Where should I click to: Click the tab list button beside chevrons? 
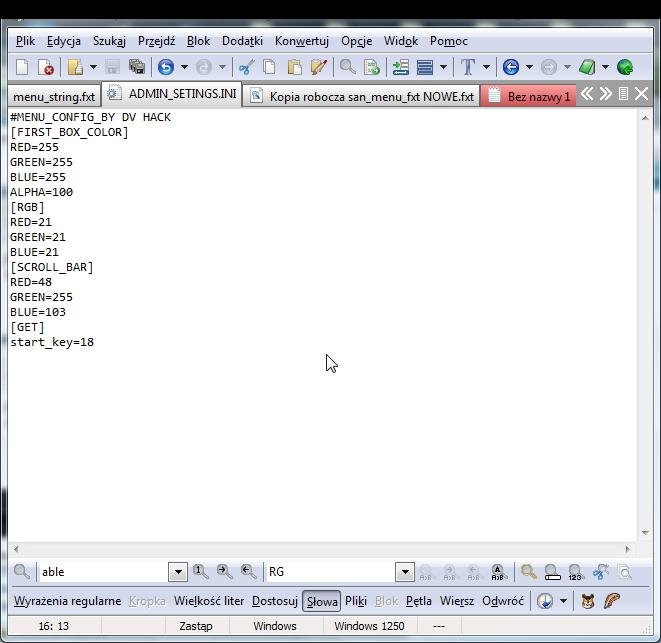coord(623,94)
